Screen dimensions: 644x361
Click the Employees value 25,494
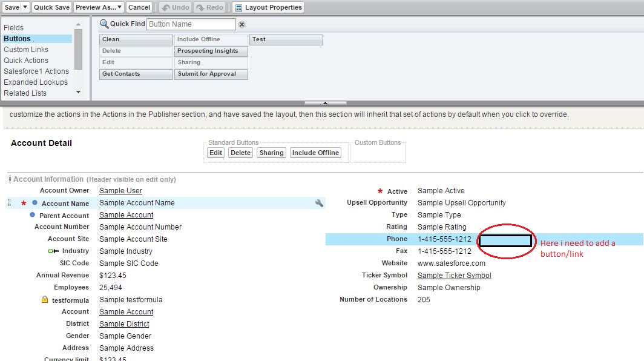pyautogui.click(x=111, y=287)
